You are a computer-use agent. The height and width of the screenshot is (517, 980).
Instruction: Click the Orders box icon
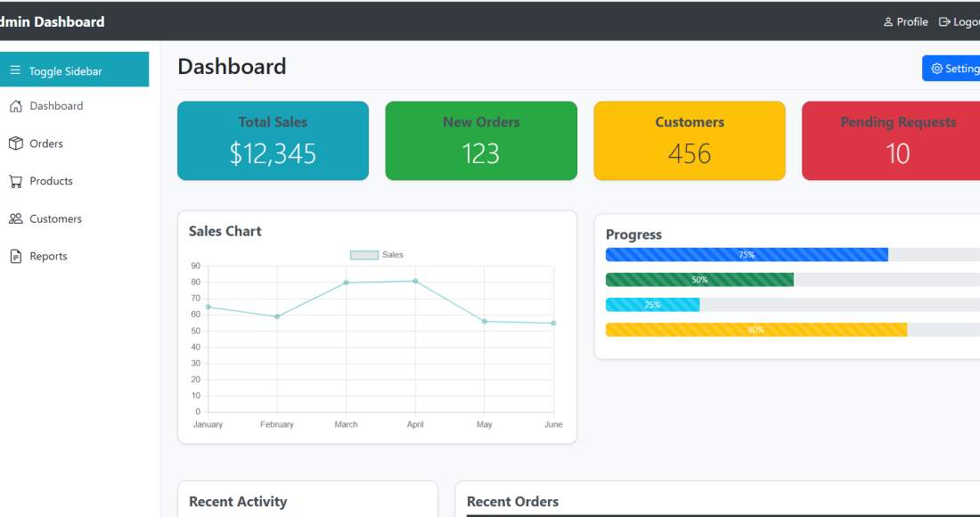15,144
